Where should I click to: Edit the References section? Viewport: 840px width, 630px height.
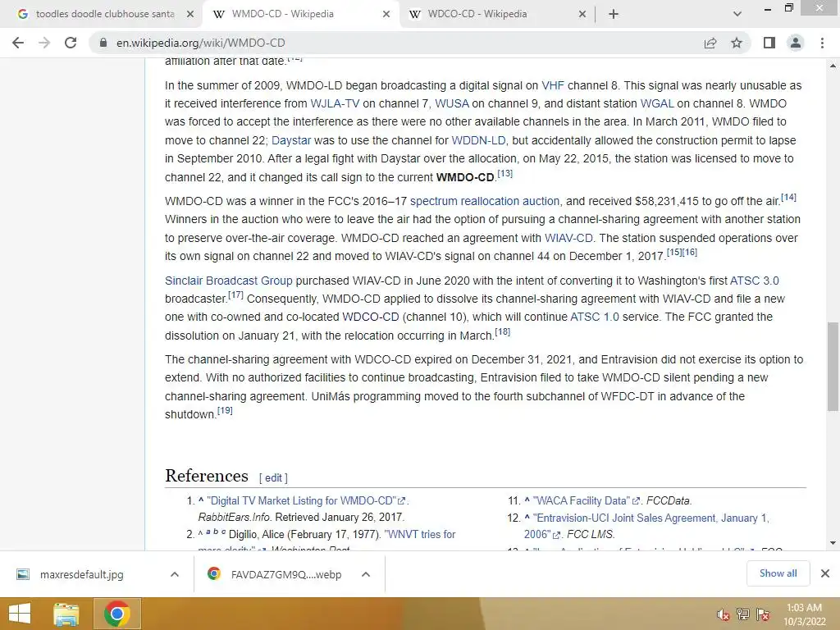tap(273, 478)
